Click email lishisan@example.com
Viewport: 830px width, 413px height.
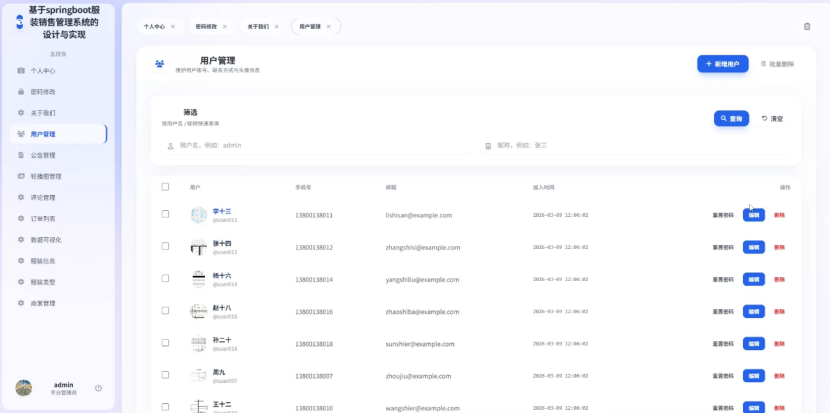(419, 216)
